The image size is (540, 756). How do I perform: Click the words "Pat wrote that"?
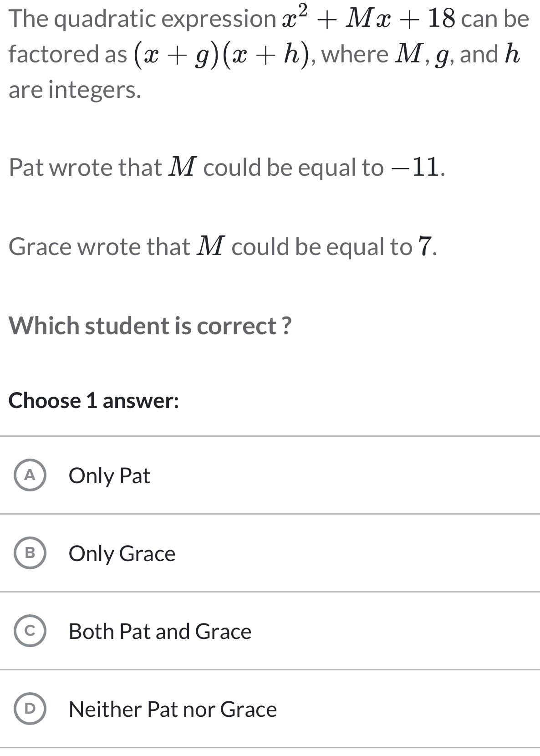pos(85,168)
